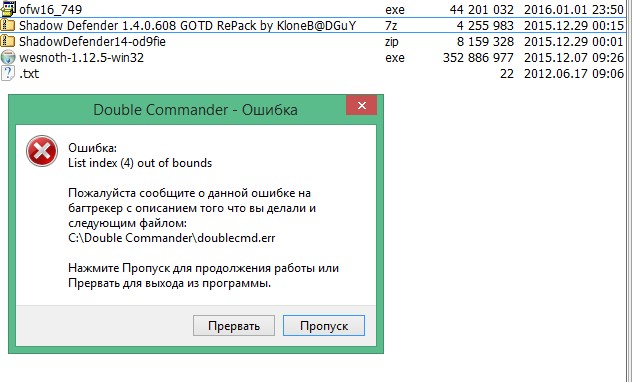Select the wesnoth-1.12.5-win32 file name
This screenshot has width=632, height=382.
81,58
